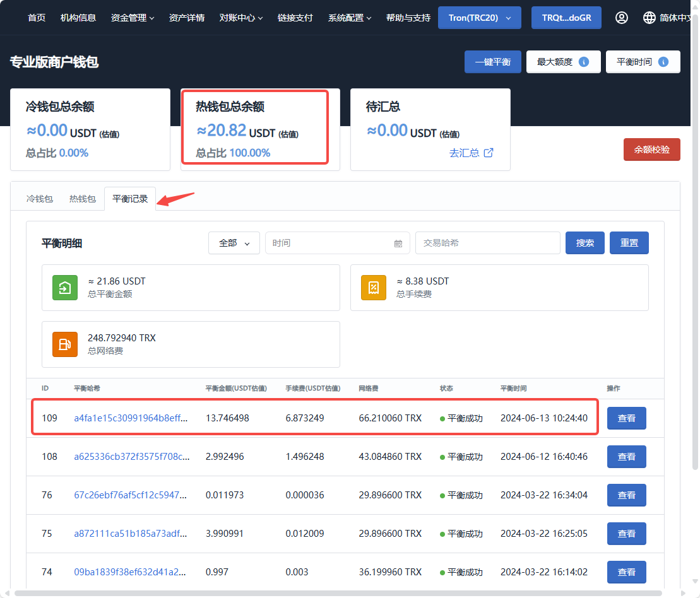The height and width of the screenshot is (598, 700).
Task: Click 查看 for record ID 75
Action: pos(626,533)
